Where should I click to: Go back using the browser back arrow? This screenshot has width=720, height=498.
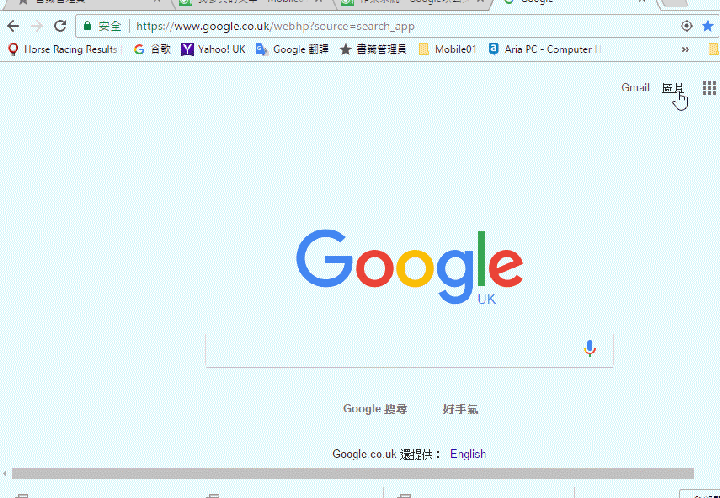point(13,26)
